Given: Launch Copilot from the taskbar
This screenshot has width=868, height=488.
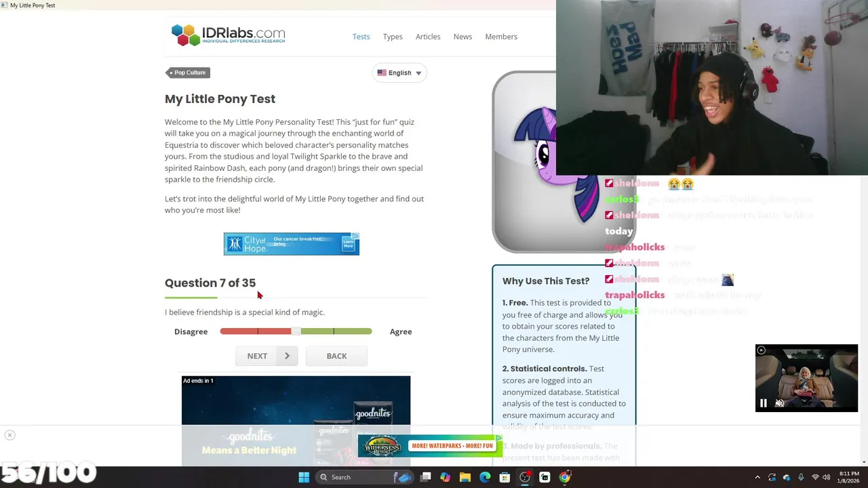Looking at the screenshot, I should (445, 477).
